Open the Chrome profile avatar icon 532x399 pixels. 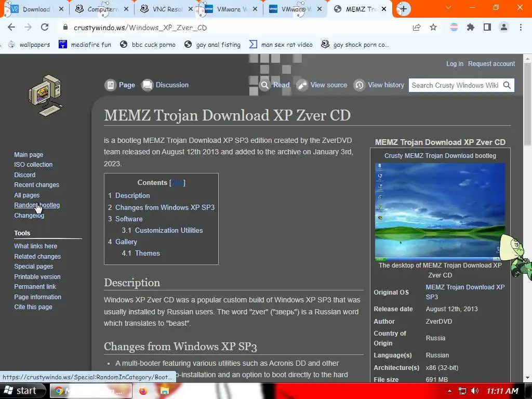504,27
